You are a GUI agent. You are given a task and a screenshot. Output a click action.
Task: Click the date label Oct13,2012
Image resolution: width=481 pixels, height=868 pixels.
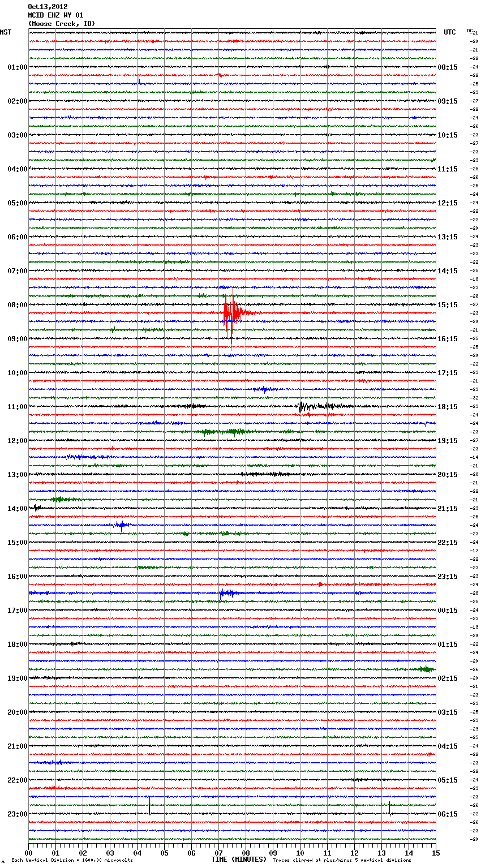click(48, 7)
